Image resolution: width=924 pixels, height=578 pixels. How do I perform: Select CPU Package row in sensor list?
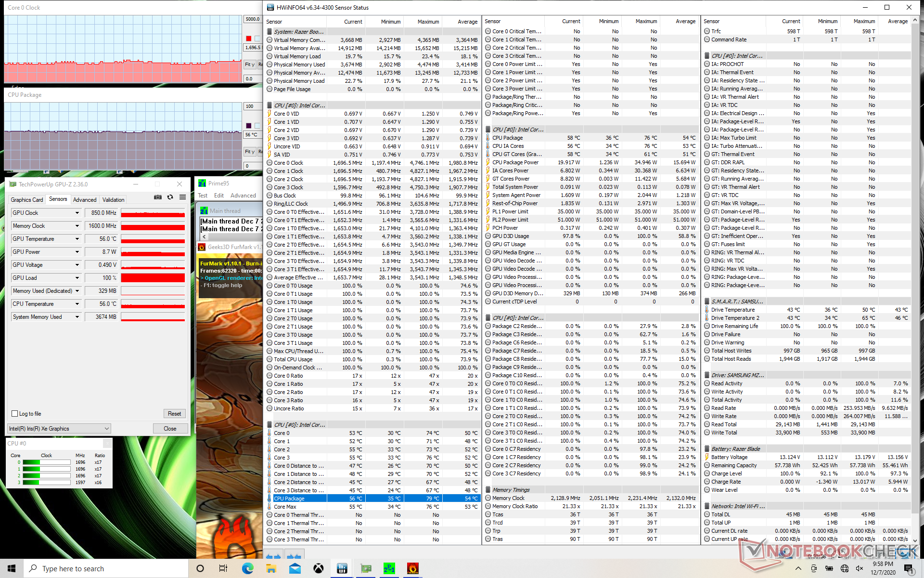(289, 499)
